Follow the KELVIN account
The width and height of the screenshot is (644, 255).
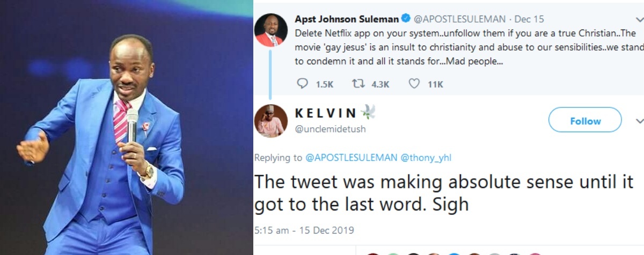(x=585, y=121)
